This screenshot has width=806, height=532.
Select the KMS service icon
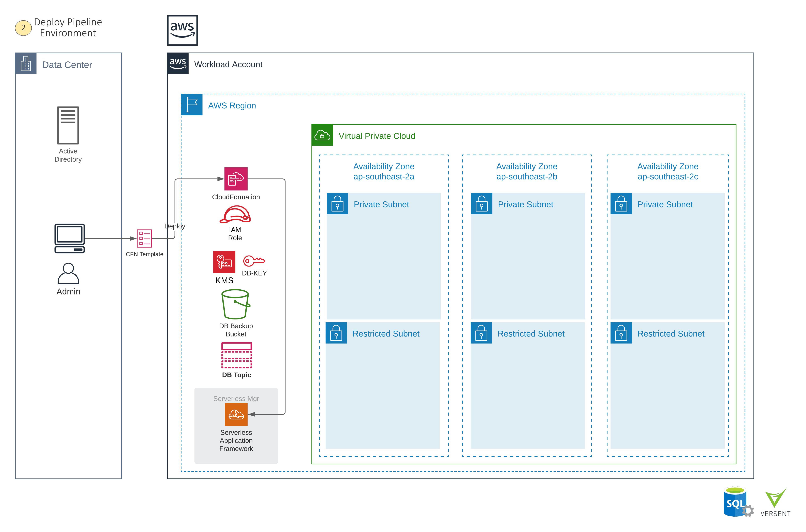point(224,262)
